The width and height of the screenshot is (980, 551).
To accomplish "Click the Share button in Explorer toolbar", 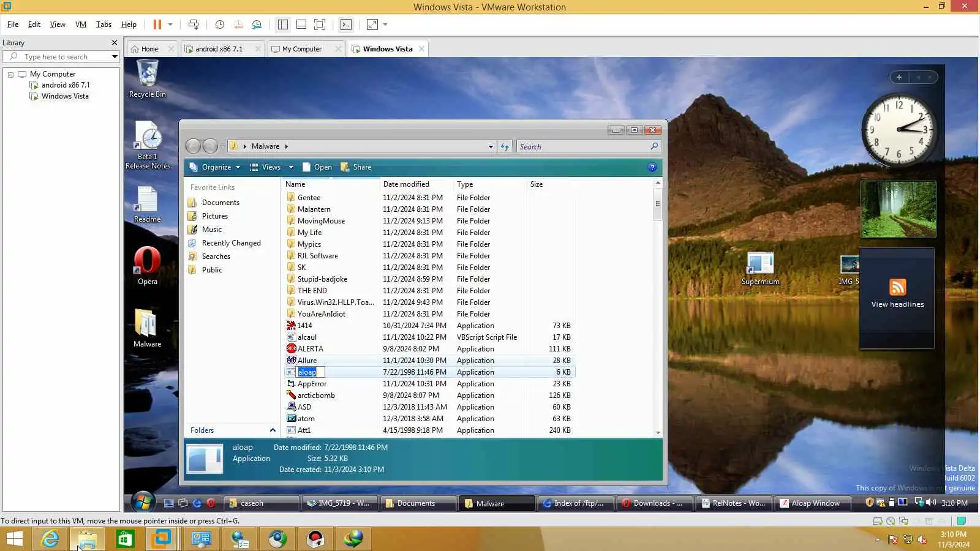I will click(356, 167).
